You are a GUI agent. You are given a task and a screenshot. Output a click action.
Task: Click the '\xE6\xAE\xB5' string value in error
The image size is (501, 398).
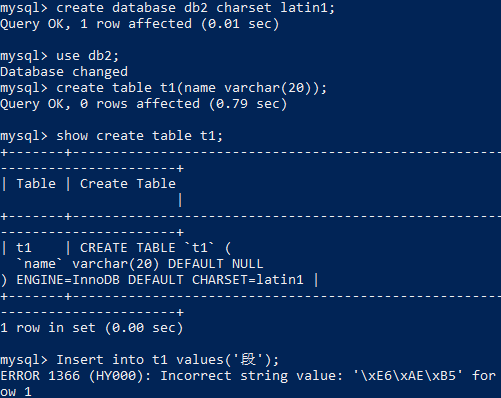tap(408, 376)
